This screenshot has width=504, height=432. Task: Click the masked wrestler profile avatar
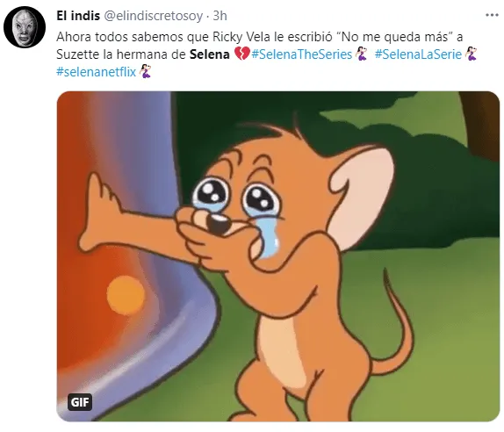coord(25,26)
